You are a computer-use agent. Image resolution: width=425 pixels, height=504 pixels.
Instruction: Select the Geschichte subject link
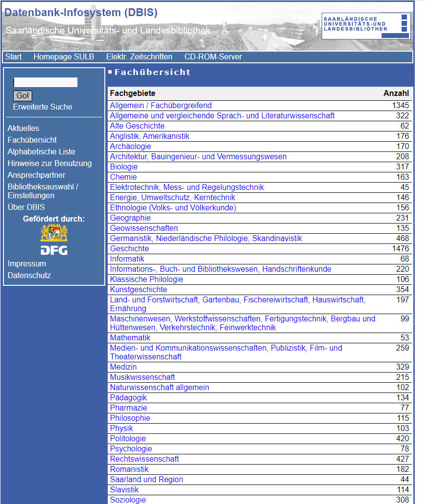click(x=129, y=248)
